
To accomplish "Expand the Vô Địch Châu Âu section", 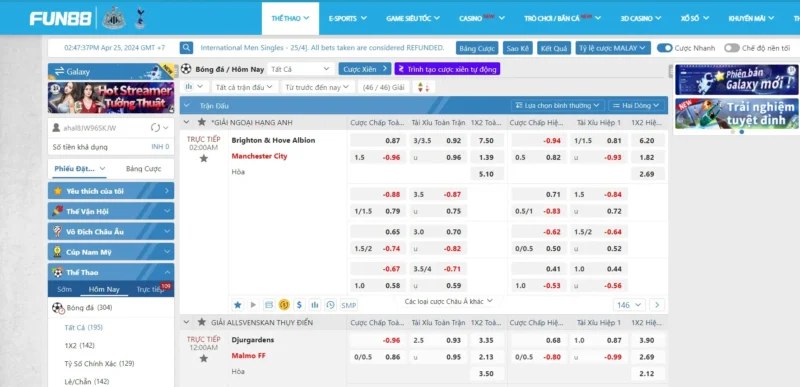I will (111, 231).
